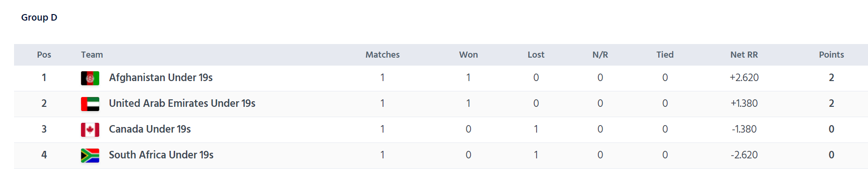The width and height of the screenshot is (868, 179).
Task: Click South Africa's -2.620 net run rate
Action: 744,155
